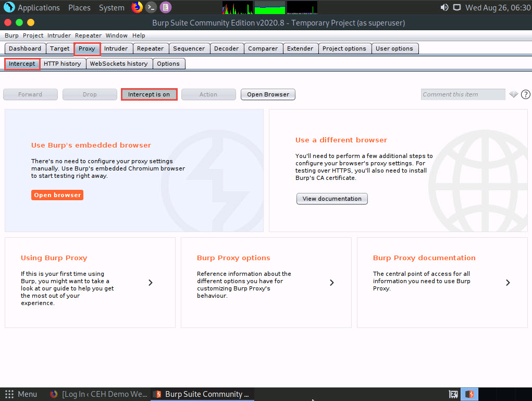Click the View documentation button
The image size is (532, 401).
pos(332,199)
